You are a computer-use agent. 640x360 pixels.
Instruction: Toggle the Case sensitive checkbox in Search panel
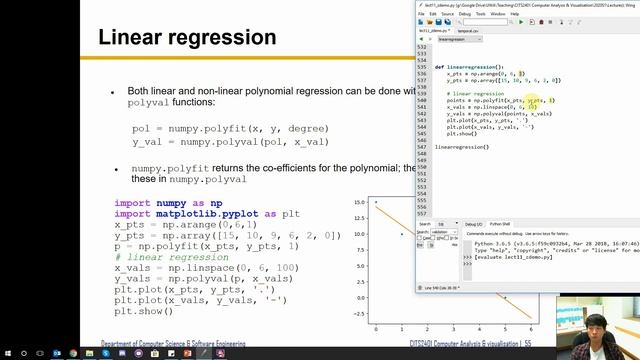pyautogui.click(x=420, y=238)
